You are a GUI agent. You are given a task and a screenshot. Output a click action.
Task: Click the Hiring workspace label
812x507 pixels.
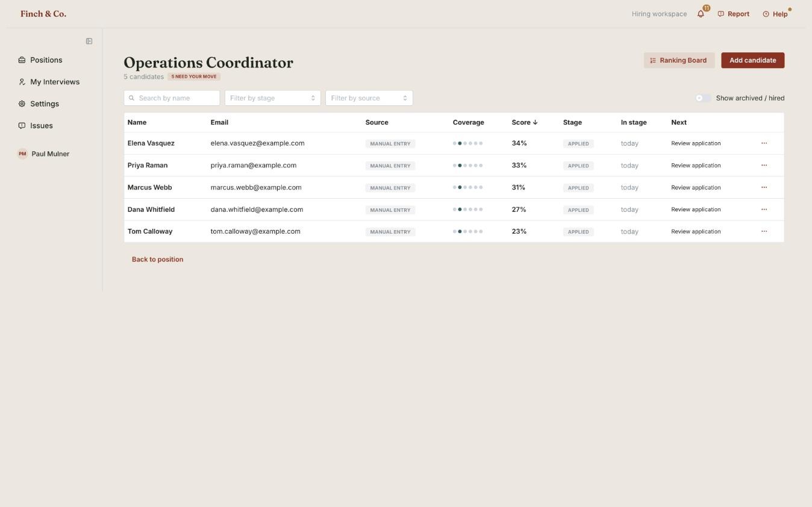click(x=659, y=14)
